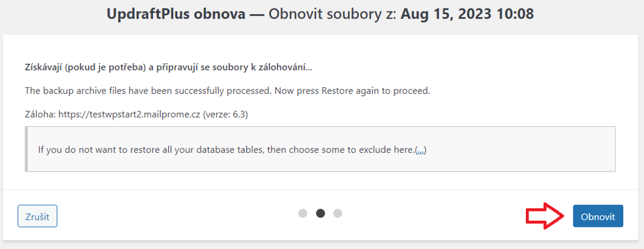Click the database tables exclude notice text
Image resolution: width=644 pixels, height=249 pixels.
[226, 150]
